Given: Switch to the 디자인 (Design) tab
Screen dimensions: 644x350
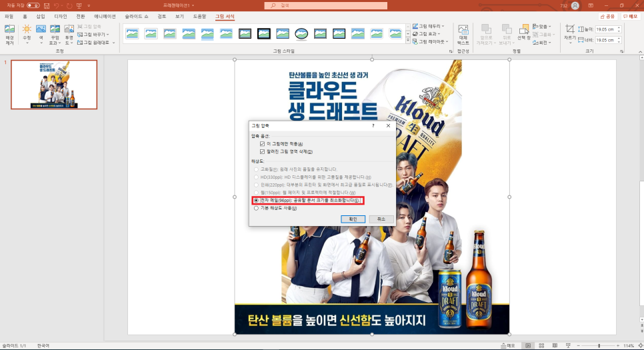Looking at the screenshot, I should tap(61, 17).
